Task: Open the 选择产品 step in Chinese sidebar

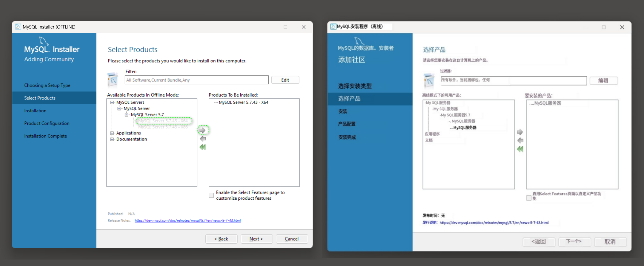Action: point(370,99)
